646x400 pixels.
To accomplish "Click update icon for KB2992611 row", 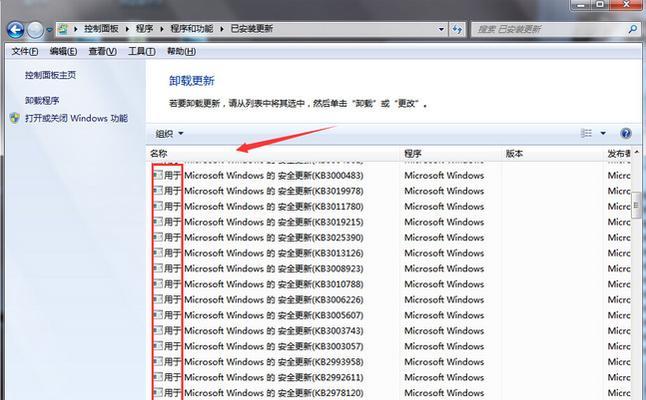I will tap(158, 377).
